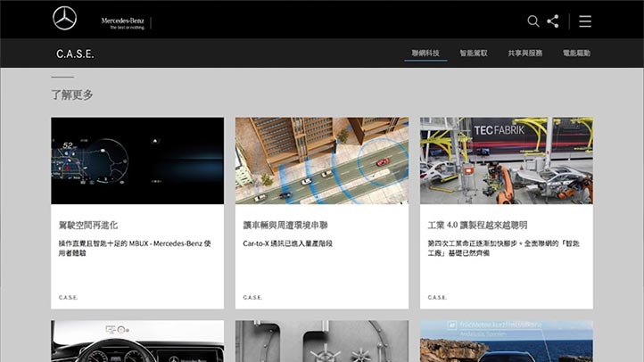Screen dimensions: 644x362
Task: Open the hamburger main menu
Action: point(585,21)
